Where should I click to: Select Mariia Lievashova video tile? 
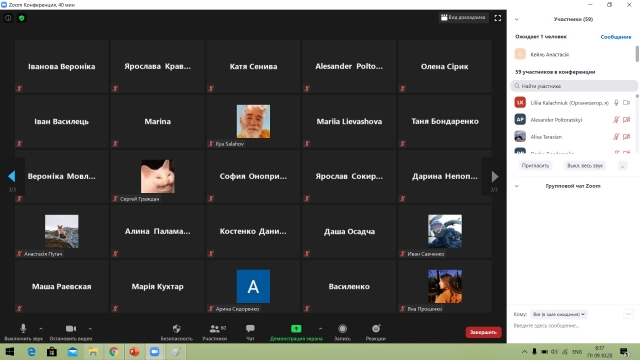click(x=349, y=121)
